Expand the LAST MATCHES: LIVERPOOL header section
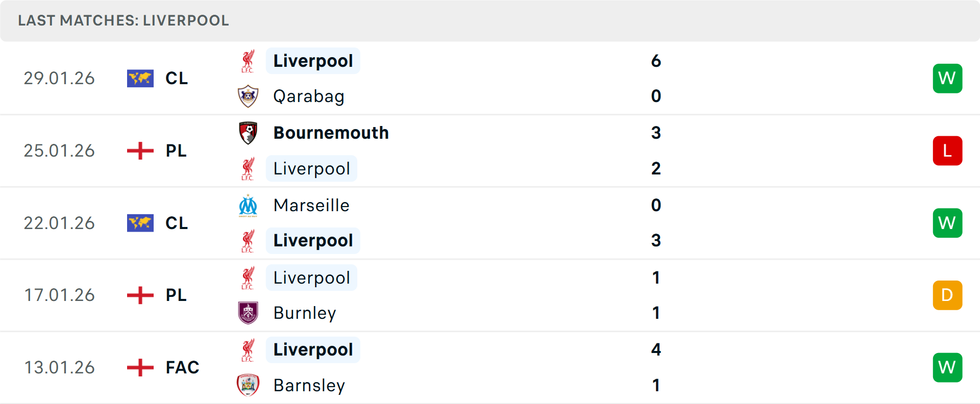This screenshot has width=980, height=404. coord(124,20)
